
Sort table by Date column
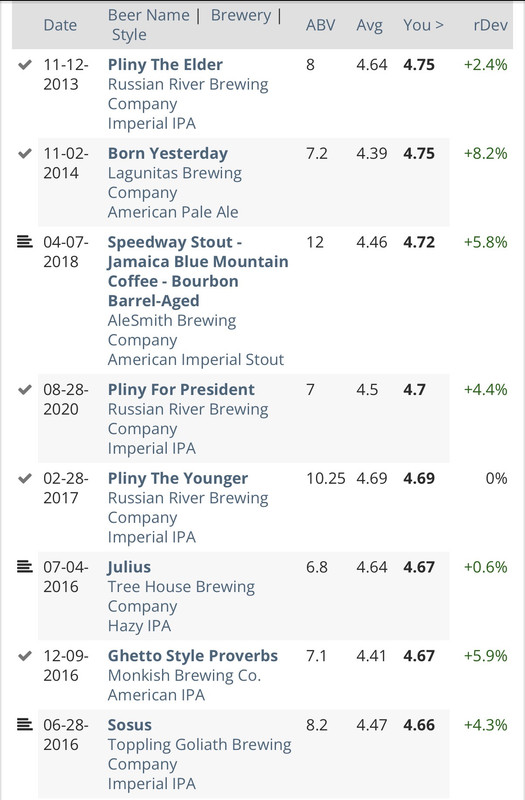[60, 25]
